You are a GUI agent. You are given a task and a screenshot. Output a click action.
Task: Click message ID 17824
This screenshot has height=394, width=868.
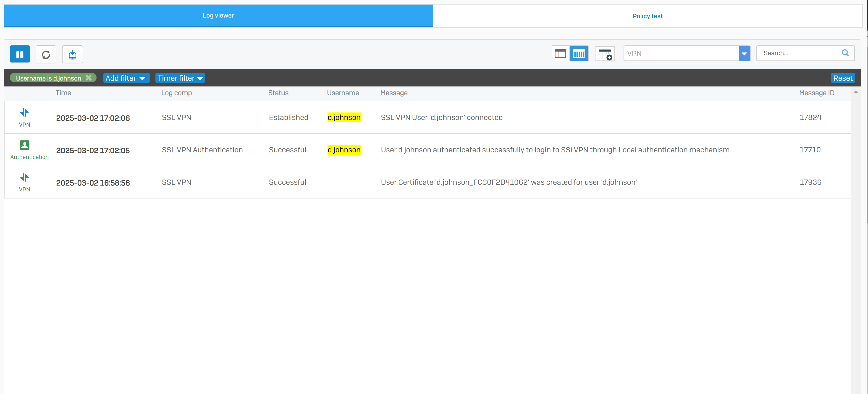click(x=810, y=117)
